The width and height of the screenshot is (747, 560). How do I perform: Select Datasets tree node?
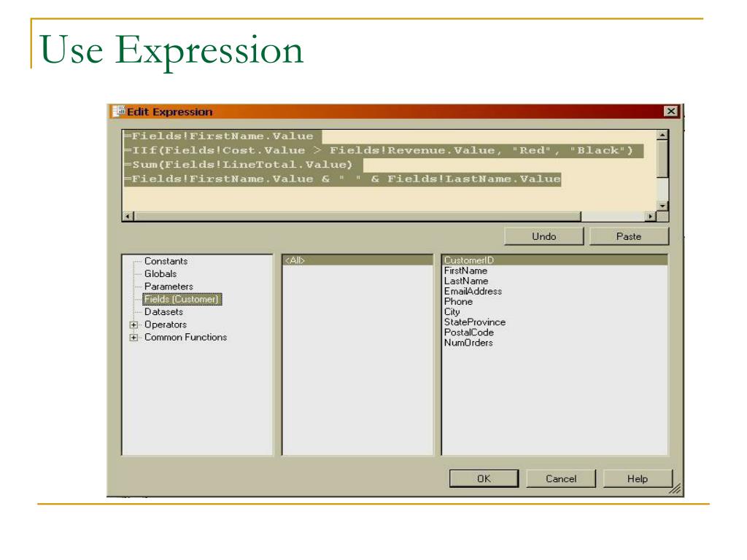(163, 312)
